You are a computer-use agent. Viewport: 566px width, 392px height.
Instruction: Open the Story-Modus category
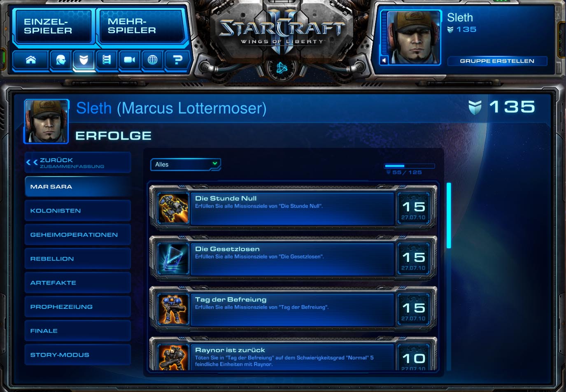click(x=78, y=355)
